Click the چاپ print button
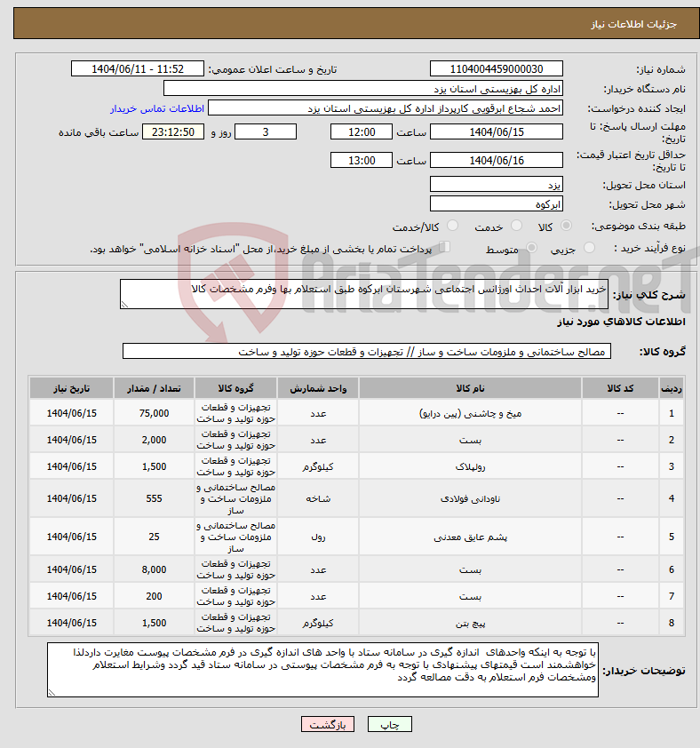700x748 pixels. click(389, 724)
